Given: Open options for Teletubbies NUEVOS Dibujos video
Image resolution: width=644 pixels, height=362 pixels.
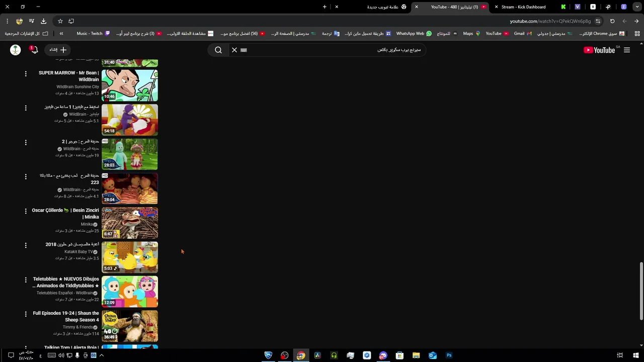Looking at the screenshot, I should (26, 280).
